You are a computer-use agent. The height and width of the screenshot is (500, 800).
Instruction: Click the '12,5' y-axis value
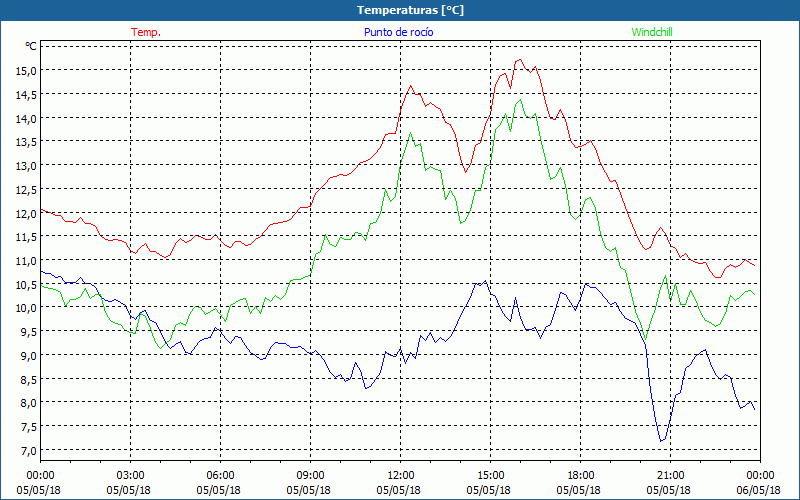(27, 190)
